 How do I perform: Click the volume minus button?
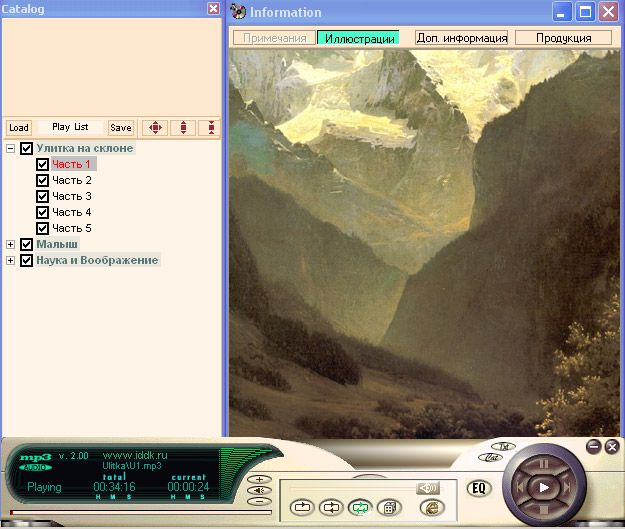[260, 501]
